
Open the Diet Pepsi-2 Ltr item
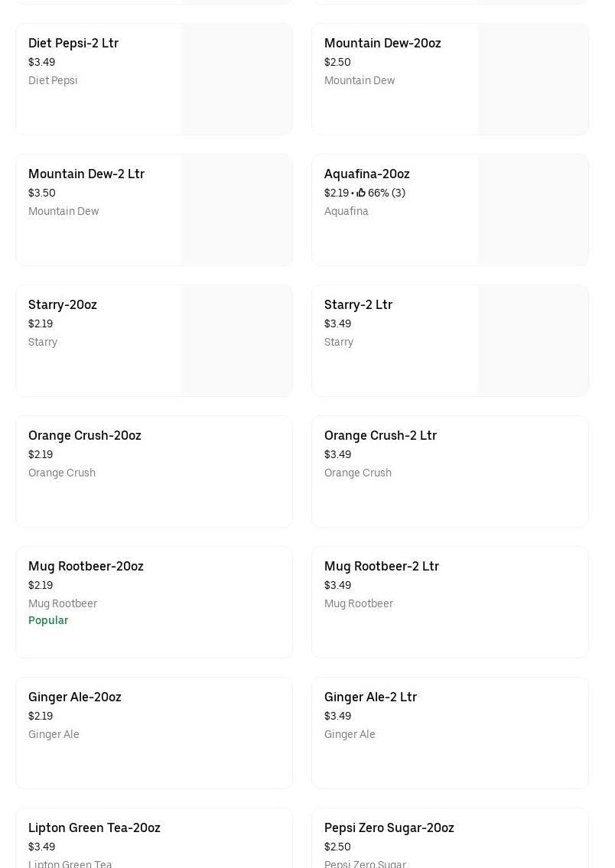[x=73, y=44]
